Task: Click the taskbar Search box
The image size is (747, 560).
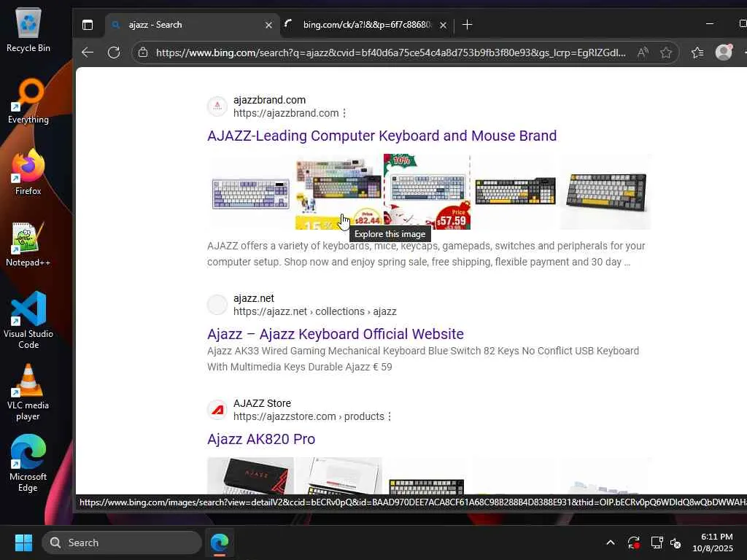Action: coord(122,542)
